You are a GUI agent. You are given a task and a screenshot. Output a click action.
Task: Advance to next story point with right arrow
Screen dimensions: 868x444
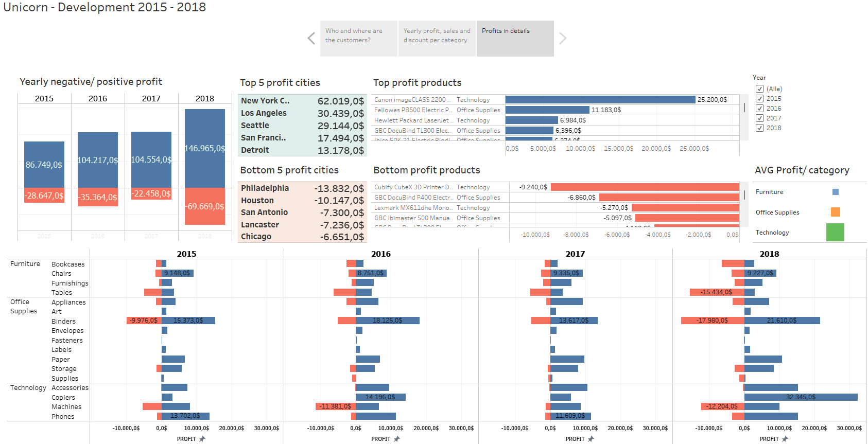pyautogui.click(x=563, y=39)
